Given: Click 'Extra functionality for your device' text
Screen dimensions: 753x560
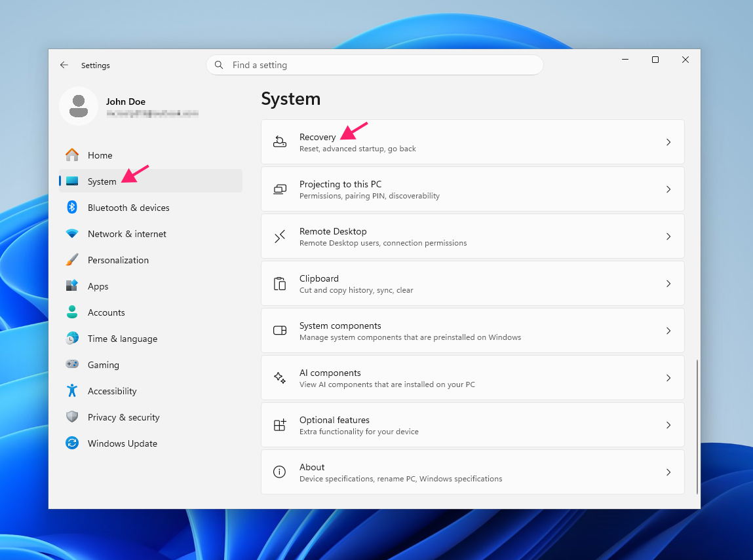Looking at the screenshot, I should (358, 432).
